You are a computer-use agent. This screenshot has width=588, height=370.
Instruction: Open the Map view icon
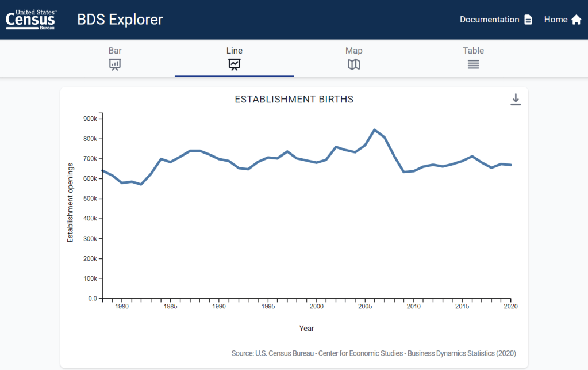click(x=353, y=64)
